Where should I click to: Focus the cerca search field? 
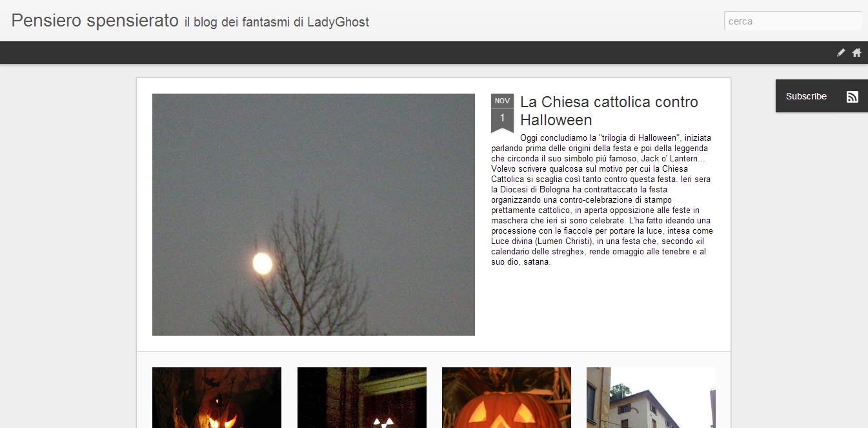coord(793,21)
